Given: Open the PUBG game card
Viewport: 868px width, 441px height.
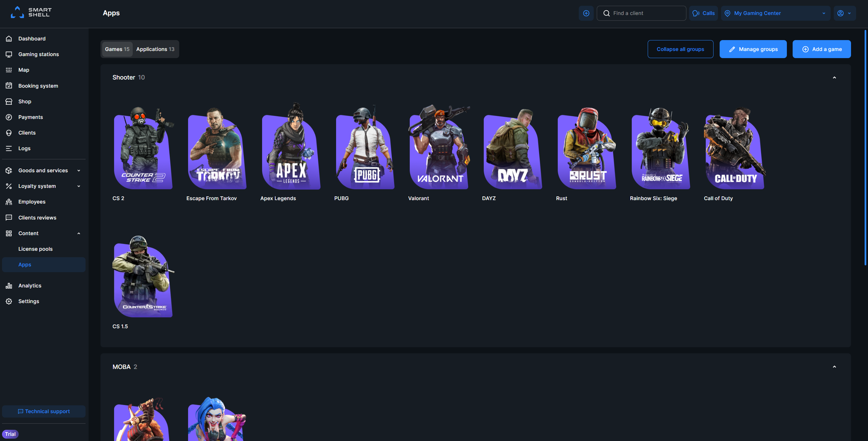Looking at the screenshot, I should coord(365,152).
